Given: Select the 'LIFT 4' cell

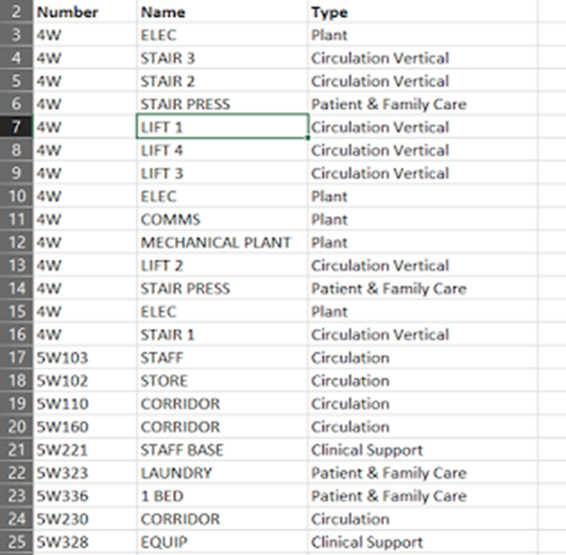Looking at the screenshot, I should 222,150.
